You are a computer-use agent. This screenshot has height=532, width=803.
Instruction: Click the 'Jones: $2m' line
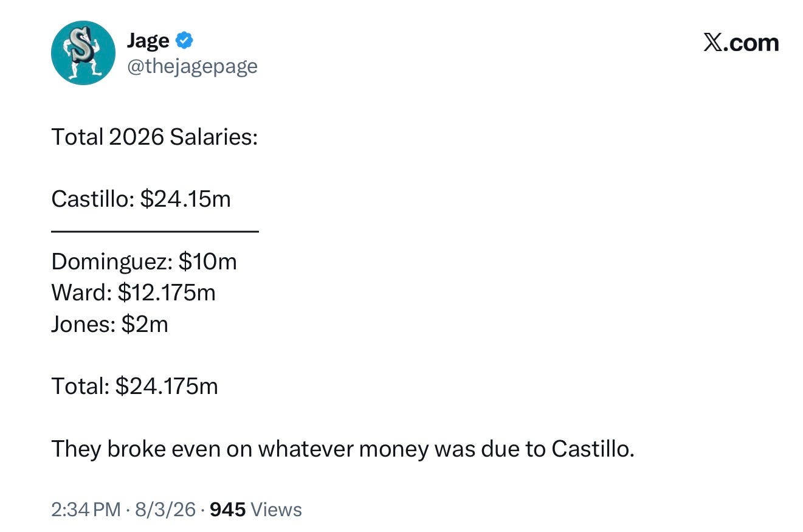[x=109, y=324]
